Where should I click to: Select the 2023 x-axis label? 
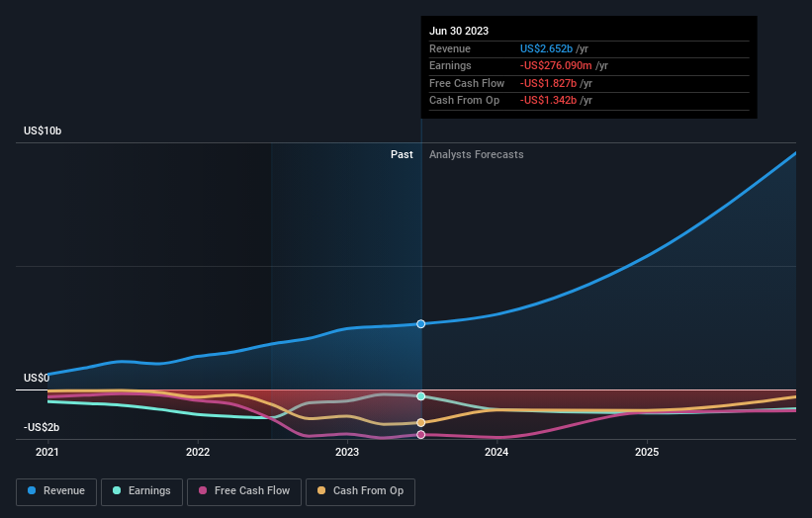pos(347,453)
